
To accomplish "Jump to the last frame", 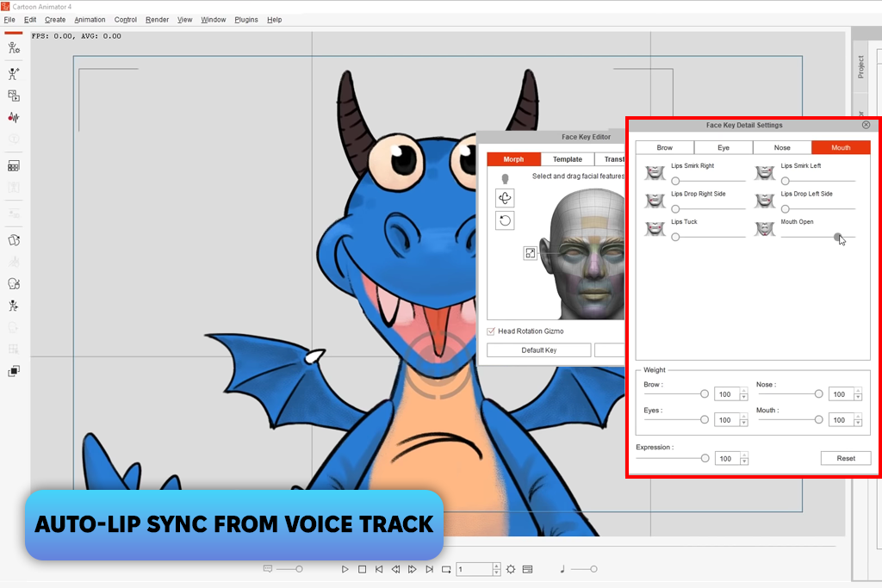I will coord(429,569).
